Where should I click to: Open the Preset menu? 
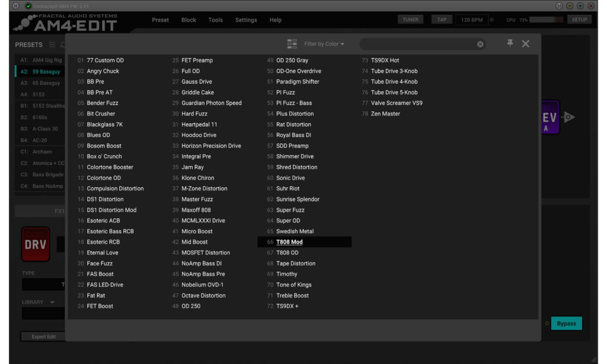[x=160, y=20]
